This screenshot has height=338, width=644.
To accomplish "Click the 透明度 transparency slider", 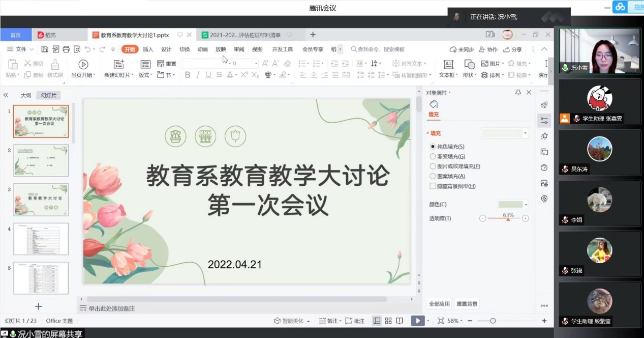I will coord(504,218).
